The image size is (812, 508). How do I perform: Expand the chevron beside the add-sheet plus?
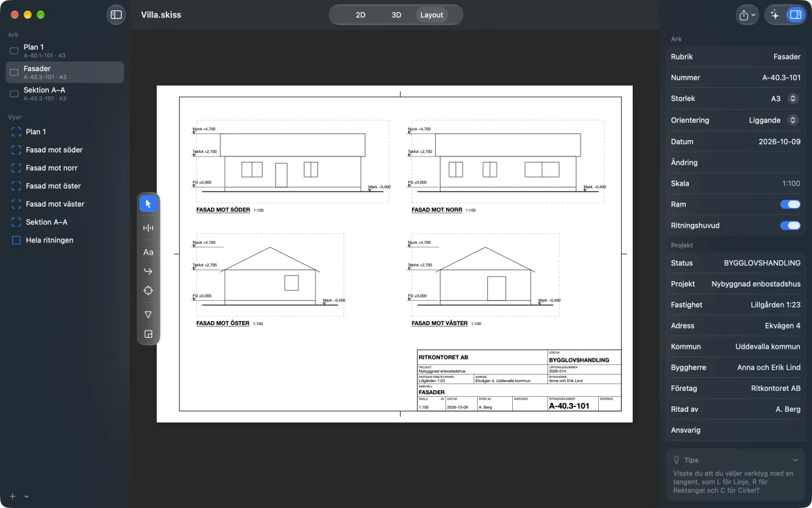click(x=26, y=496)
